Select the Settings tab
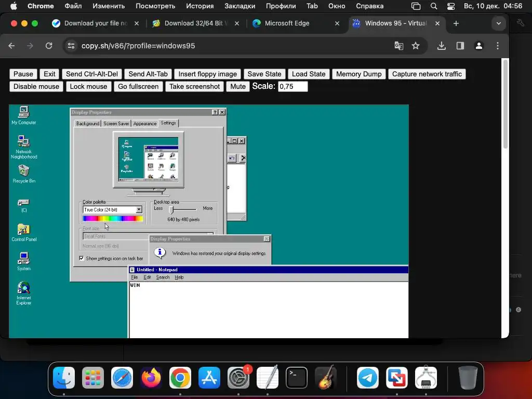This screenshot has height=399, width=532. (x=168, y=123)
